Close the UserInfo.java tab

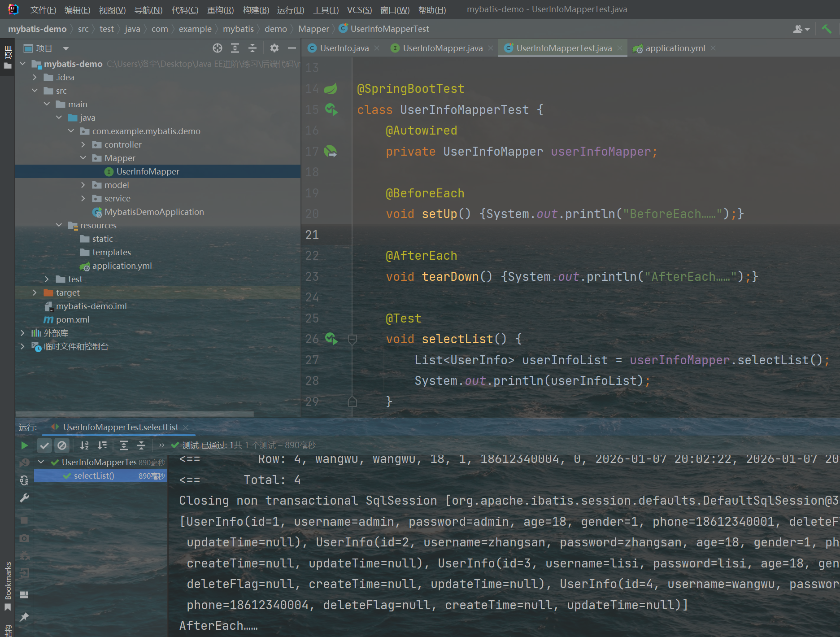tap(377, 48)
